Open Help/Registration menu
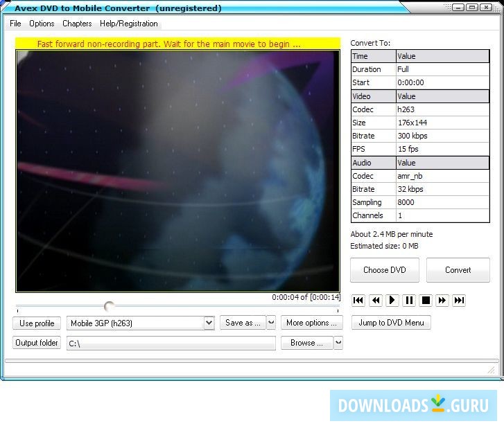 tap(128, 24)
